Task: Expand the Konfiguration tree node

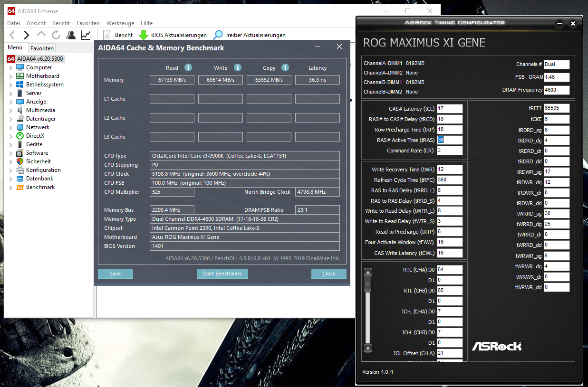Action: click(11, 170)
